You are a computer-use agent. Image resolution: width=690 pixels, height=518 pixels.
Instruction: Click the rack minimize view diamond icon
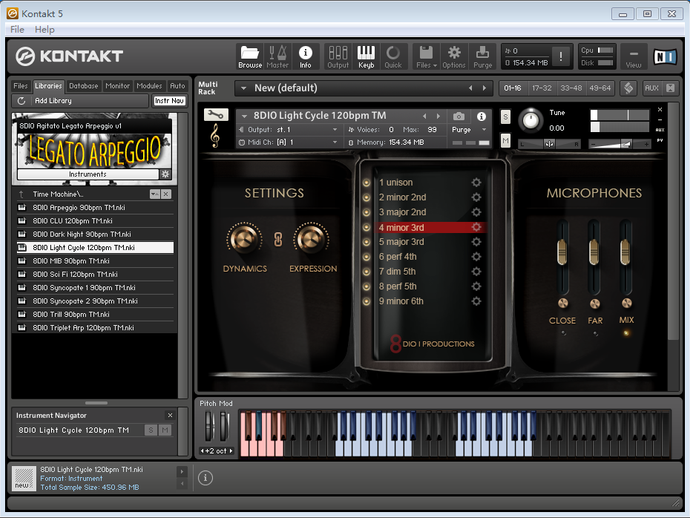[628, 88]
